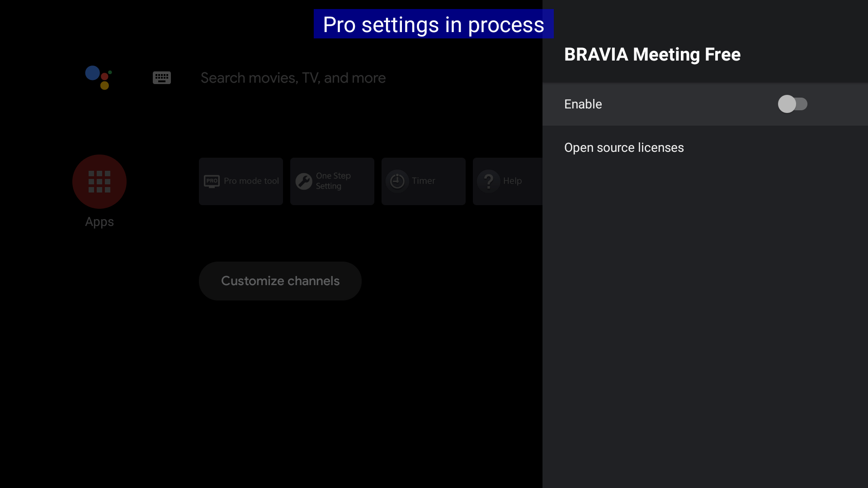
Task: Open the red Apps grid icon
Action: (99, 182)
